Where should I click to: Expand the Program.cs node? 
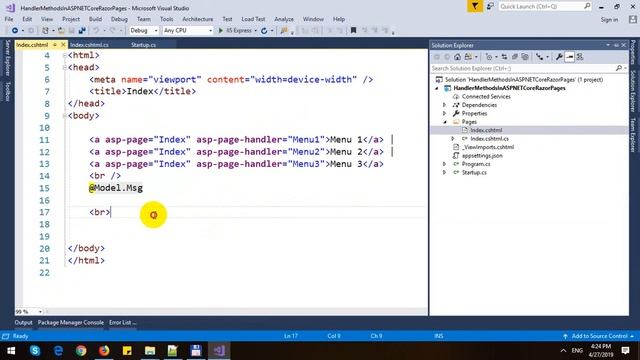coord(444,164)
